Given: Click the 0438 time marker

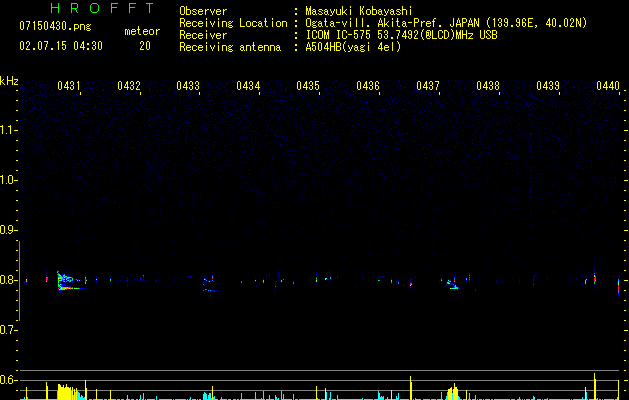Looking at the screenshot, I should pyautogui.click(x=488, y=85).
